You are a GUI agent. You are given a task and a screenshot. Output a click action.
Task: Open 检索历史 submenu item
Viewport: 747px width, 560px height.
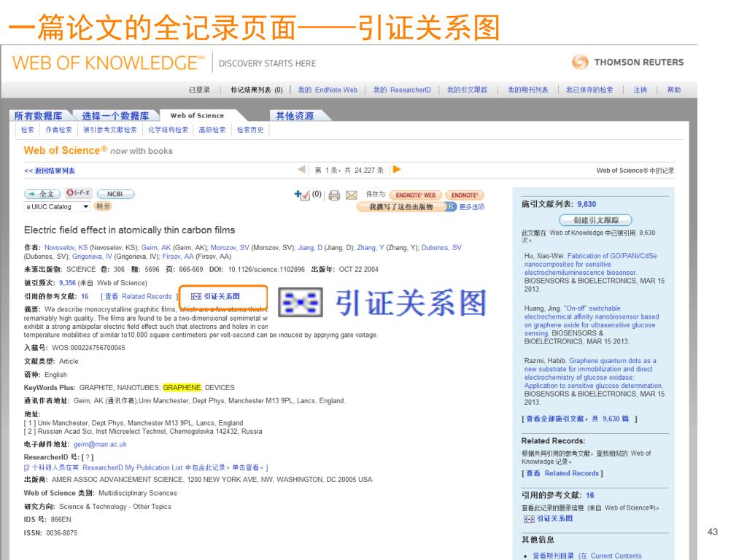coord(250,130)
